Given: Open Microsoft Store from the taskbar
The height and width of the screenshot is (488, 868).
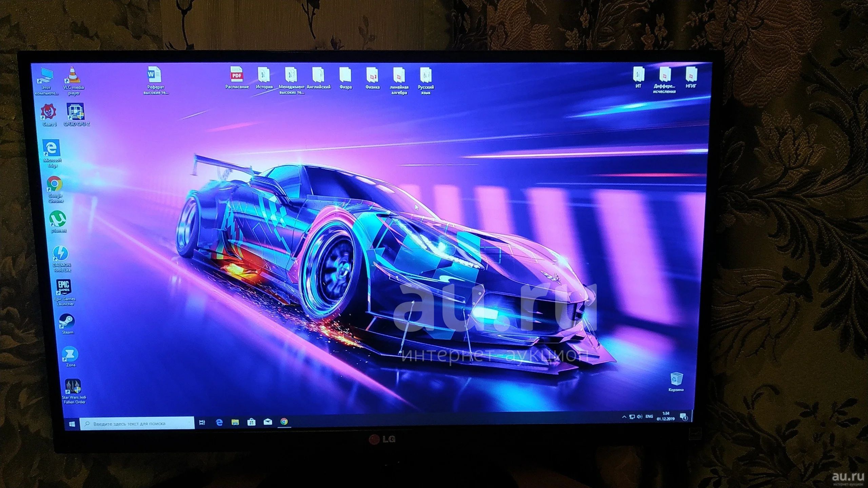Looking at the screenshot, I should [251, 422].
